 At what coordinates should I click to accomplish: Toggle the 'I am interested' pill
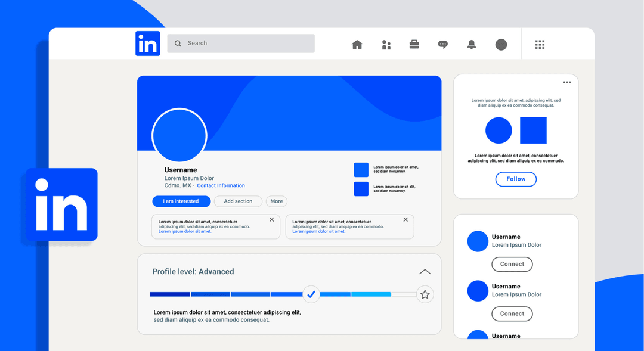(181, 201)
